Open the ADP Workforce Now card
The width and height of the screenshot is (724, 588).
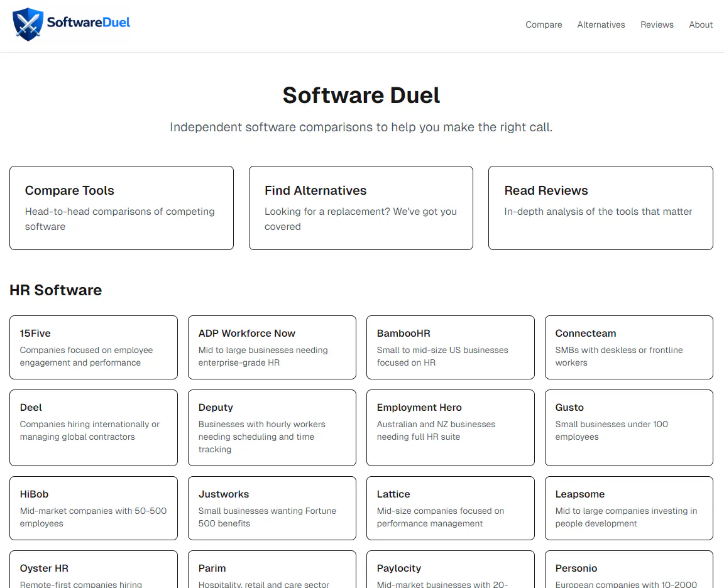click(272, 347)
